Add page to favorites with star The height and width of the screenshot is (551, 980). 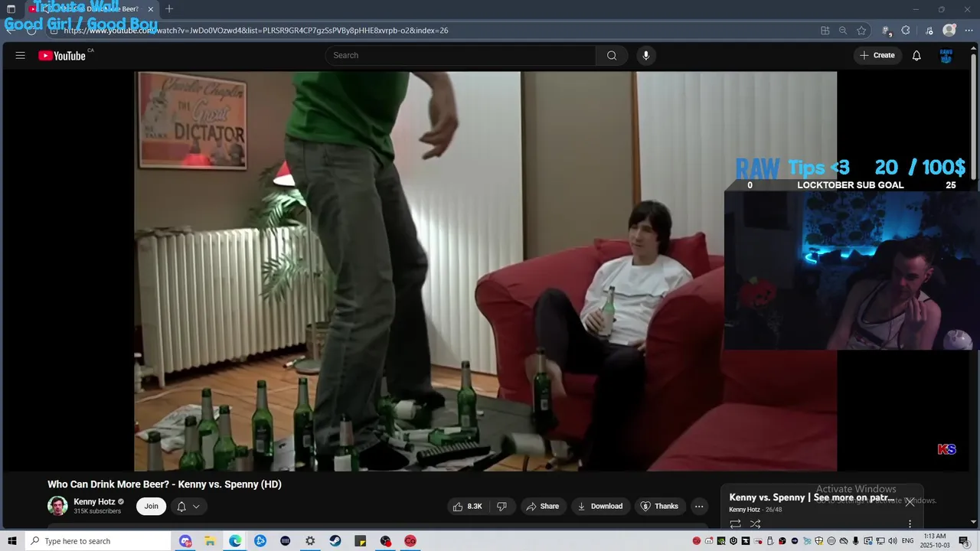coord(861,31)
